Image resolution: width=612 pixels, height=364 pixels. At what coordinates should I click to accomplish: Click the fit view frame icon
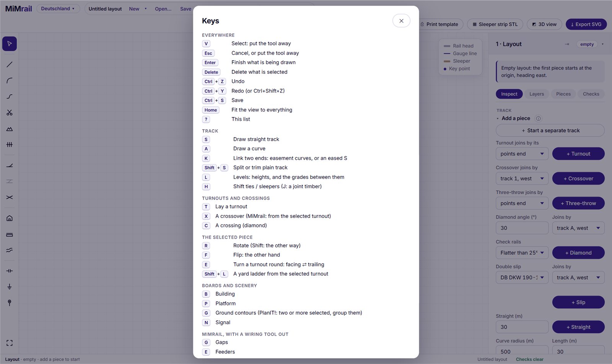pos(10,343)
